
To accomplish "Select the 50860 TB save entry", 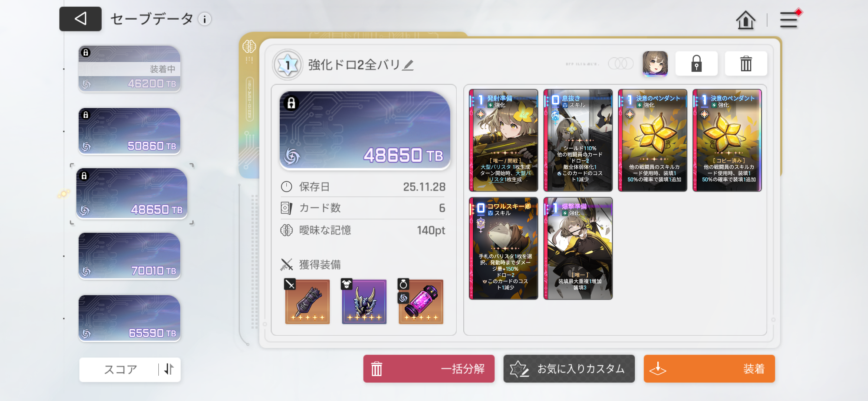I will [x=129, y=131].
